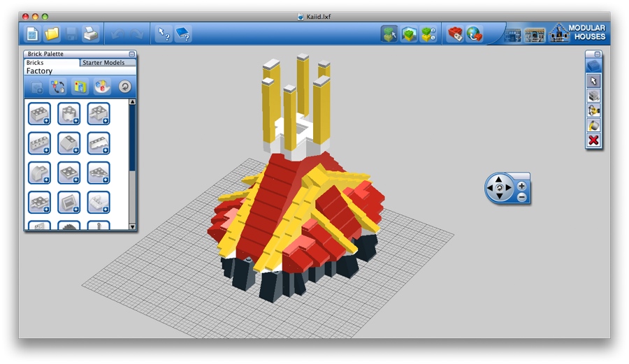Open an existing model file
629x364 pixels.
pos(52,34)
